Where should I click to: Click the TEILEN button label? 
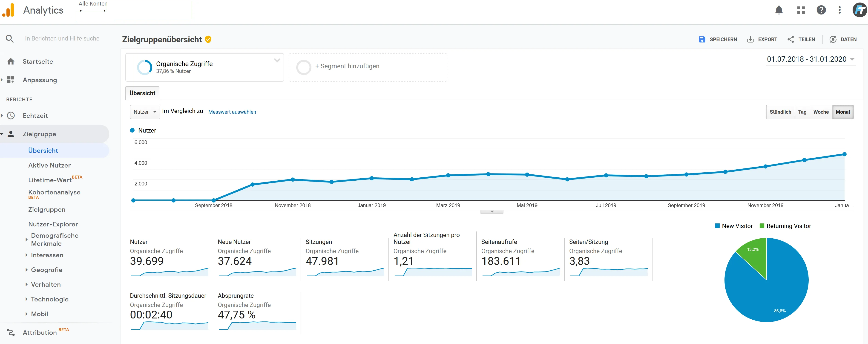point(807,39)
